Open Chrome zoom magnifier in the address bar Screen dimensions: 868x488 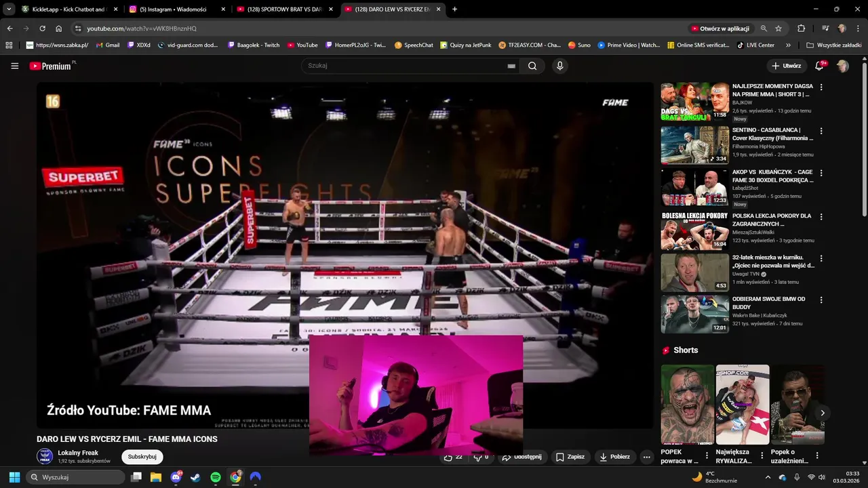pos(764,28)
